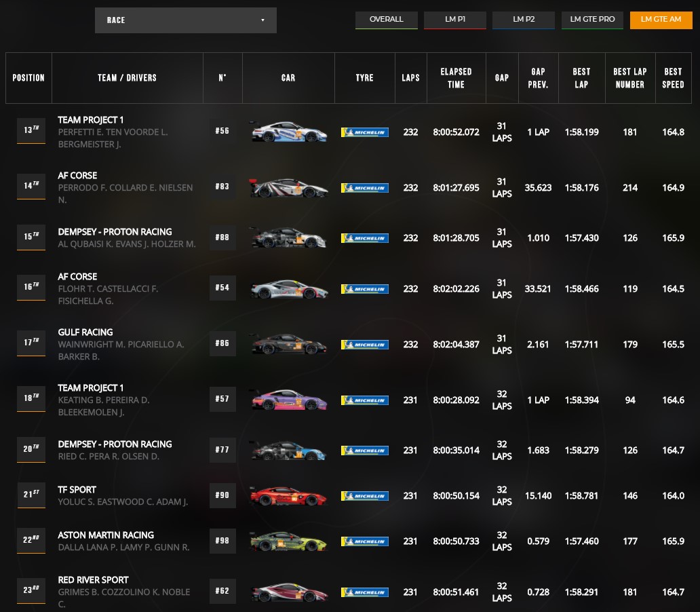Image resolution: width=700 pixels, height=612 pixels.
Task: Click drivers RIED C. PERA R. OLSEN D.
Action: 109,456
